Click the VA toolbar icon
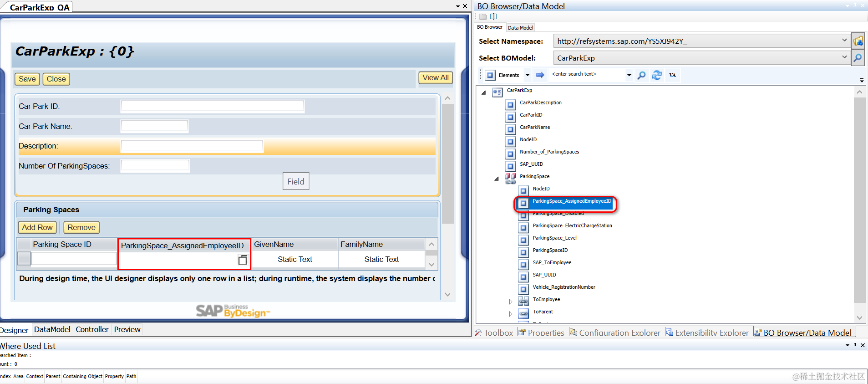The image size is (868, 384). [x=673, y=75]
